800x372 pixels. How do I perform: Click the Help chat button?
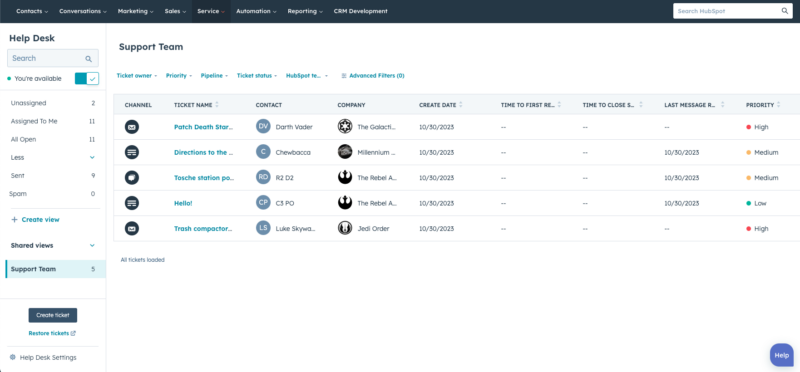(x=782, y=355)
